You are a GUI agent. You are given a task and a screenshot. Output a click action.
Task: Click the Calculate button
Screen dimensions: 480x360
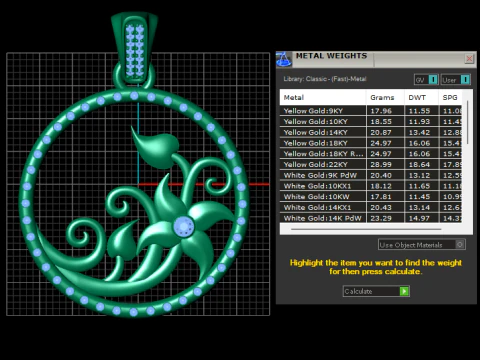click(376, 291)
